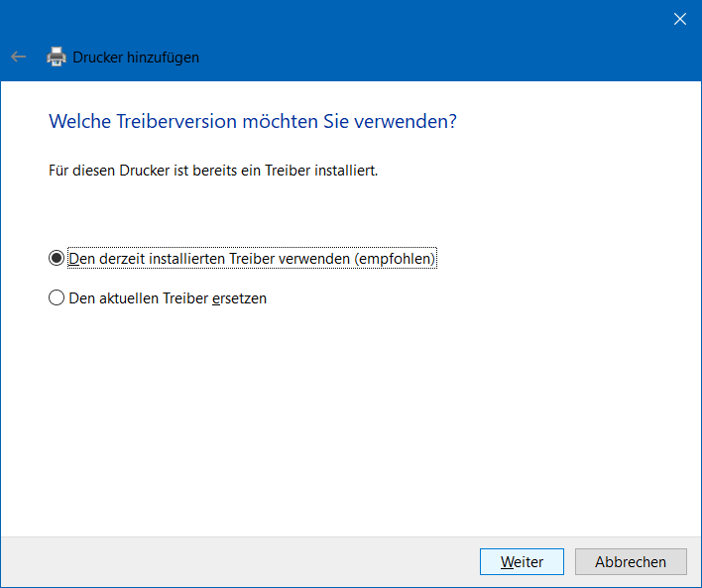The image size is (702, 588).
Task: Select the Den aktuellen Treiber ersetzen radio button
Action: click(57, 297)
